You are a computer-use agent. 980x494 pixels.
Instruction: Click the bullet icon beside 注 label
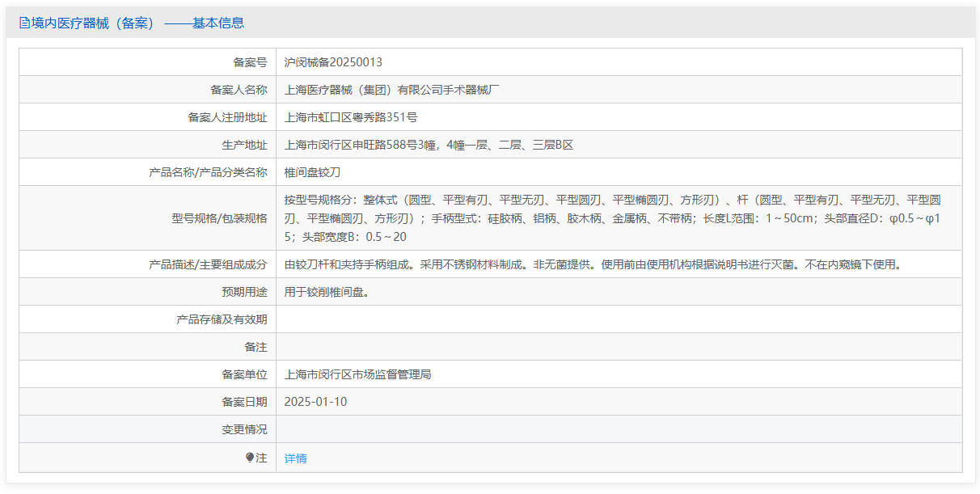tap(250, 458)
